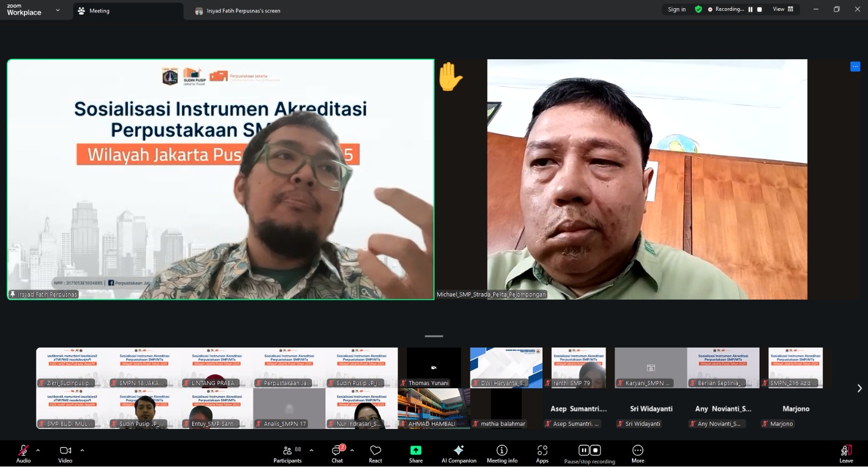This screenshot has height=467, width=868.
Task: Select the Sri Widayanti participant tile
Action: 651,408
